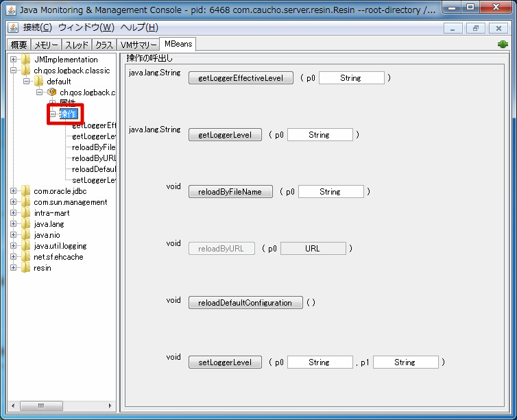
Task: Click the reloadDefaultConfiguration button
Action: click(x=245, y=302)
